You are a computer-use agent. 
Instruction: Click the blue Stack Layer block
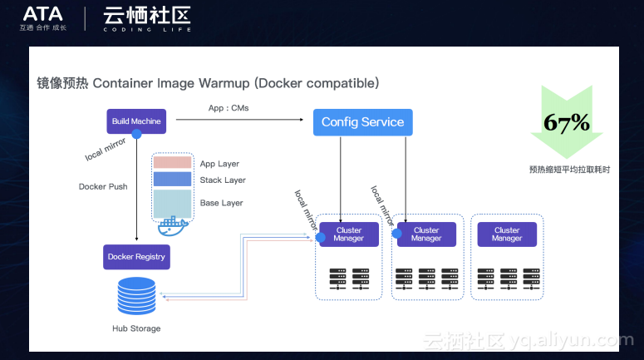click(x=172, y=179)
